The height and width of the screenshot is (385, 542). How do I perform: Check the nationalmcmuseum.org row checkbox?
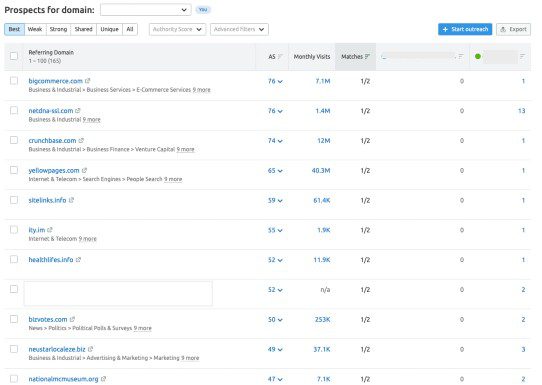click(x=14, y=378)
